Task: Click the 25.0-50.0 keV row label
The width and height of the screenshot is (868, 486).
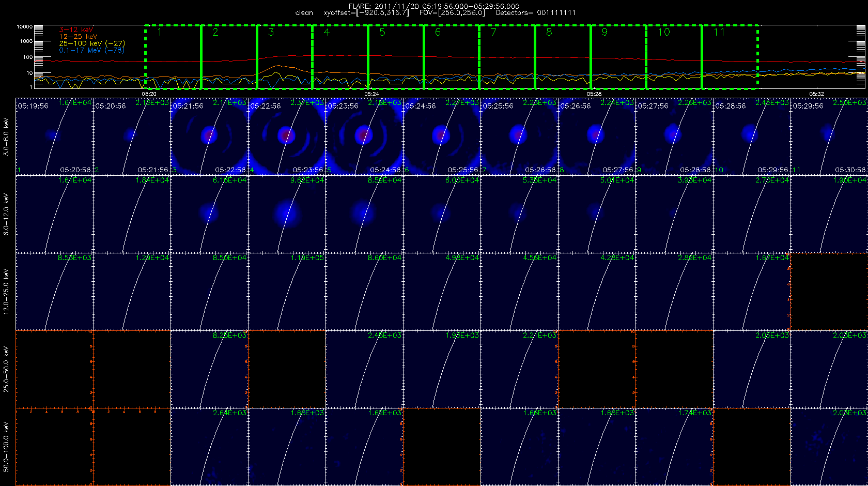Action: tap(6, 369)
